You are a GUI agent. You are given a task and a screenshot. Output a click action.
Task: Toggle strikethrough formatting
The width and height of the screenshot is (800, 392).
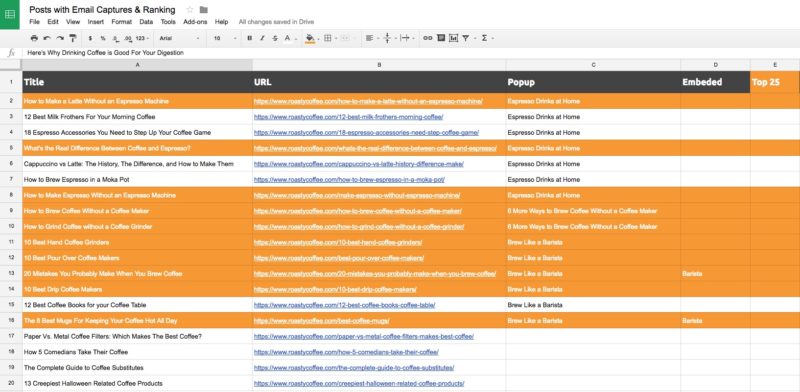click(275, 38)
